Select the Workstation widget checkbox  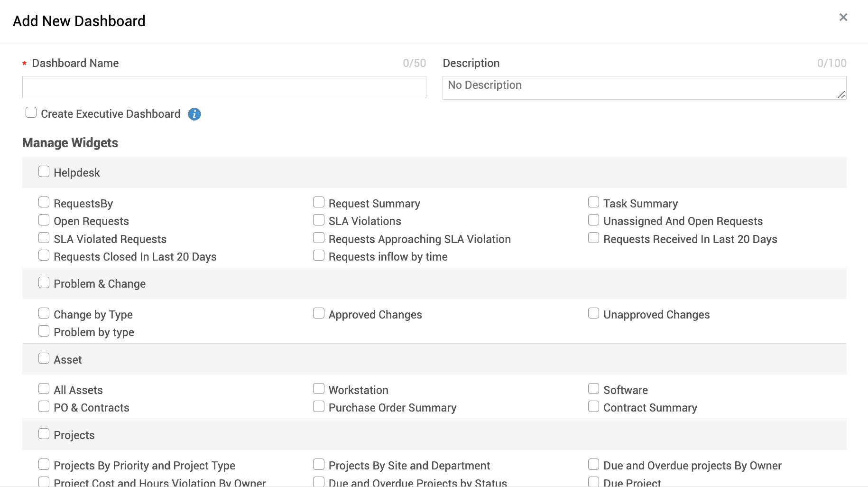point(319,389)
